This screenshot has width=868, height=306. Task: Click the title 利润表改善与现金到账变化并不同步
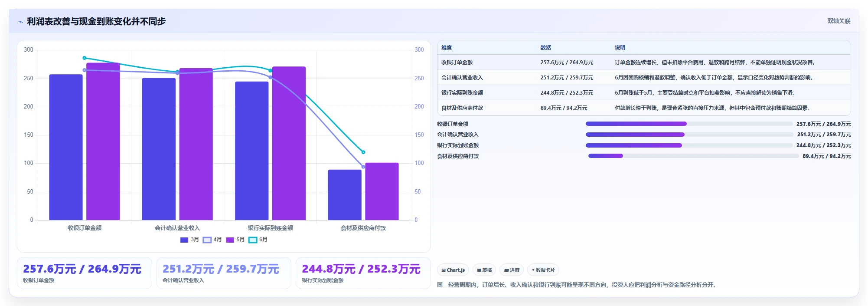96,21
